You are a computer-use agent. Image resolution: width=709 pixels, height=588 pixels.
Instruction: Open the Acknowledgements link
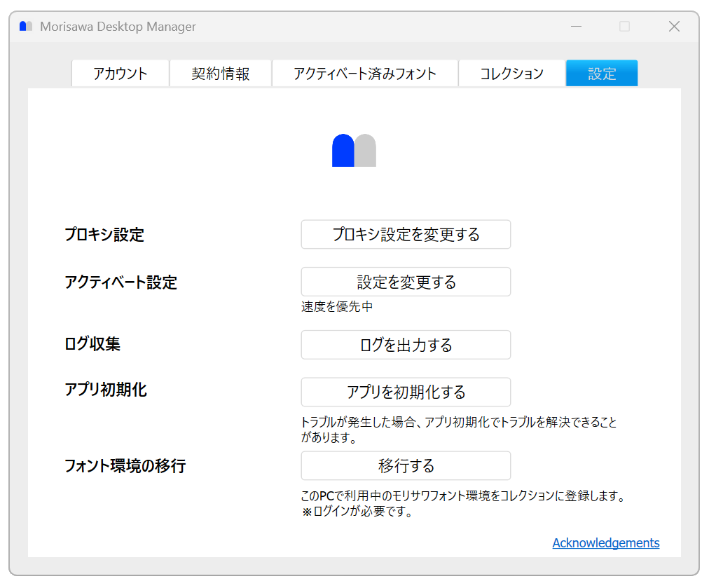pos(606,542)
